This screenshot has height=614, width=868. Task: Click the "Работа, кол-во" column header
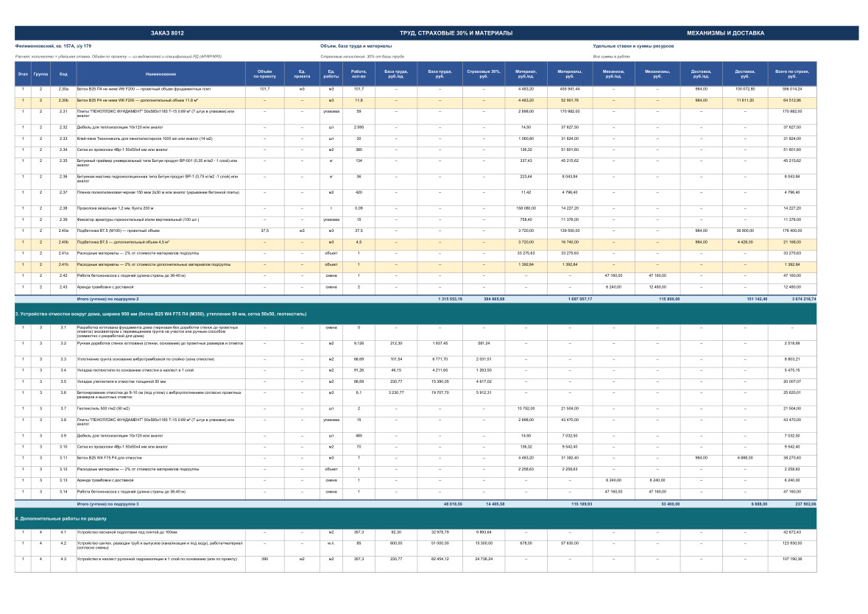coord(359,74)
